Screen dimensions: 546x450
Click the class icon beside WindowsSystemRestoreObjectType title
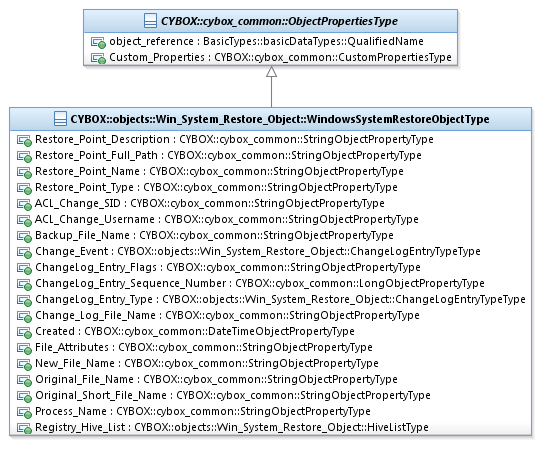point(60,119)
